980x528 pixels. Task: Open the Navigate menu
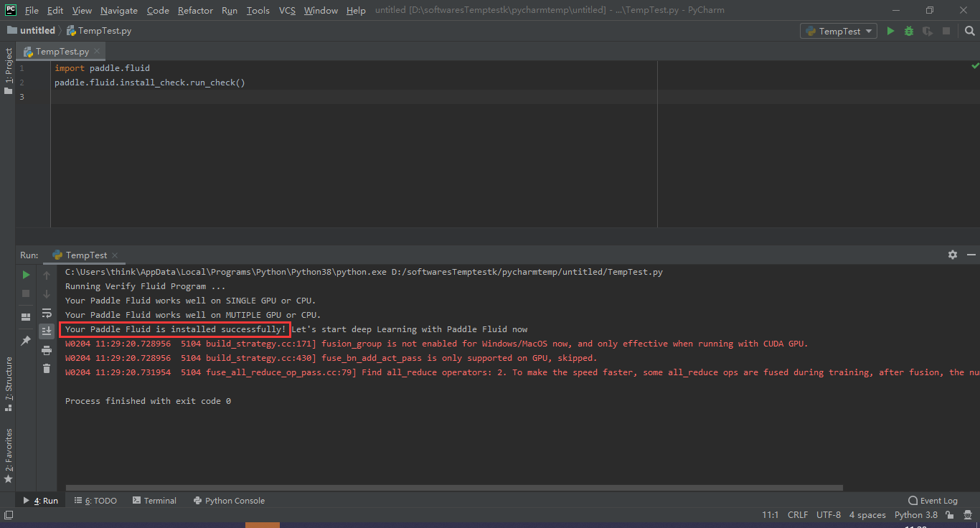(119, 10)
